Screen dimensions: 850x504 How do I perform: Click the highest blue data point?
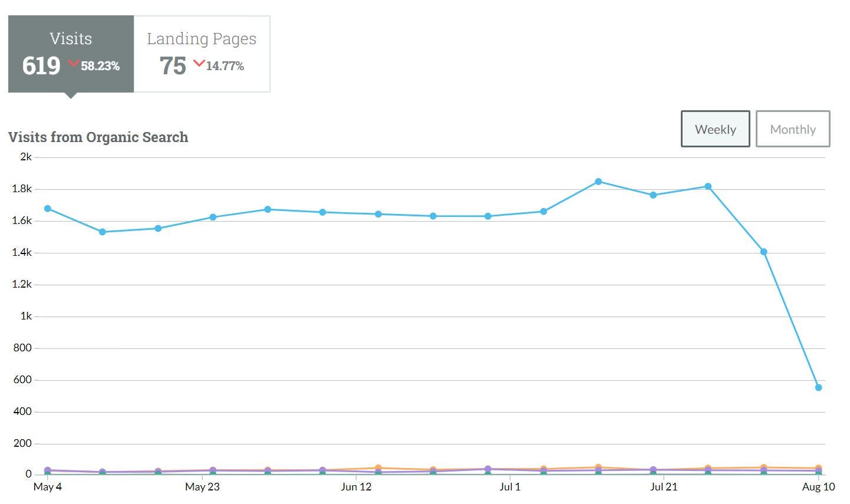(598, 182)
